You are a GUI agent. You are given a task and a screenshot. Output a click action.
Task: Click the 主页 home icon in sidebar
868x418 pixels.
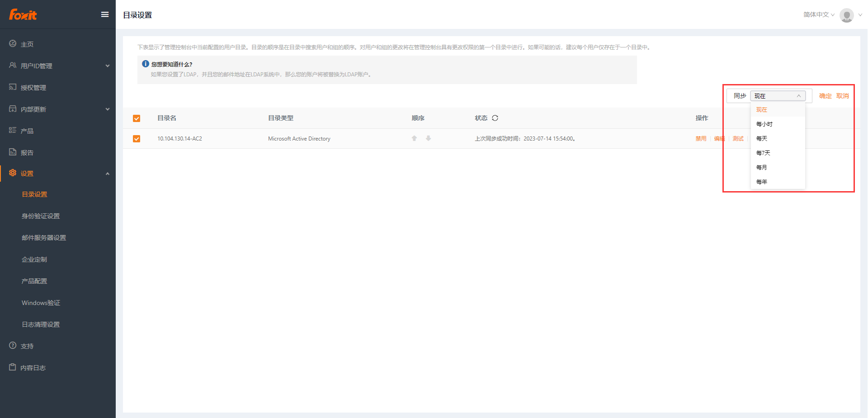[13, 44]
